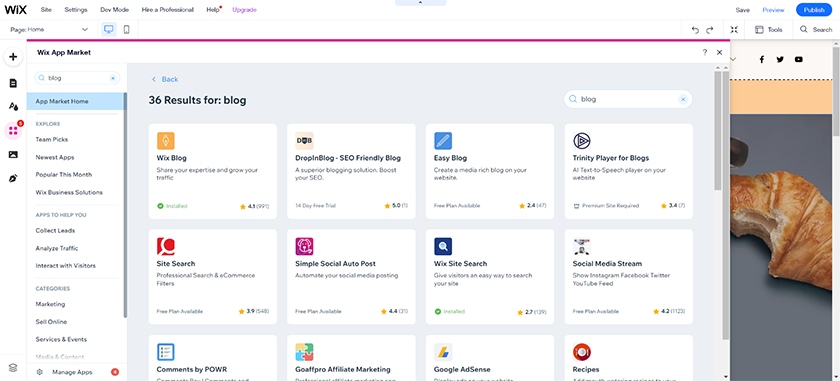Select App Market Home in sidebar
This screenshot has height=381, width=840.
(x=76, y=101)
